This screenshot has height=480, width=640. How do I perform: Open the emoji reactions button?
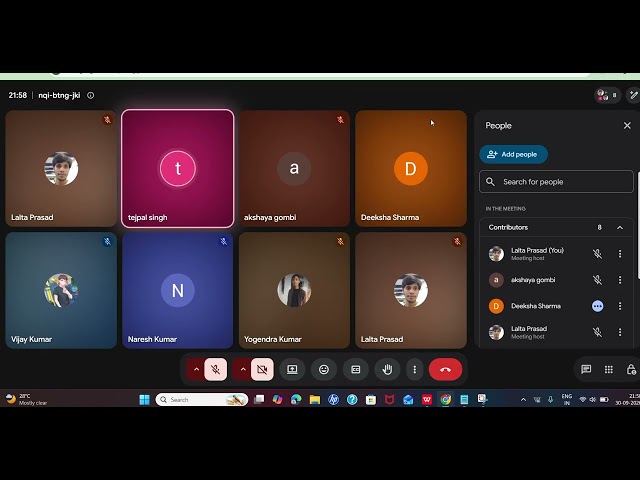point(324,369)
